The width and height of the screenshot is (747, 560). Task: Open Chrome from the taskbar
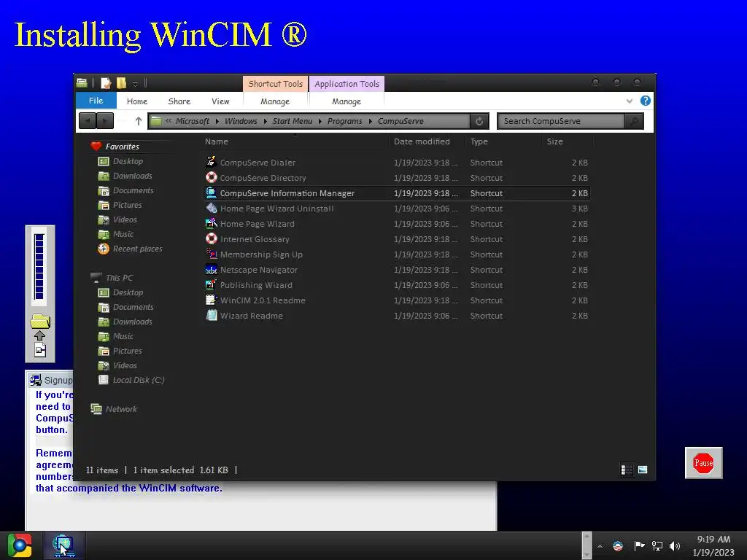[x=20, y=545]
